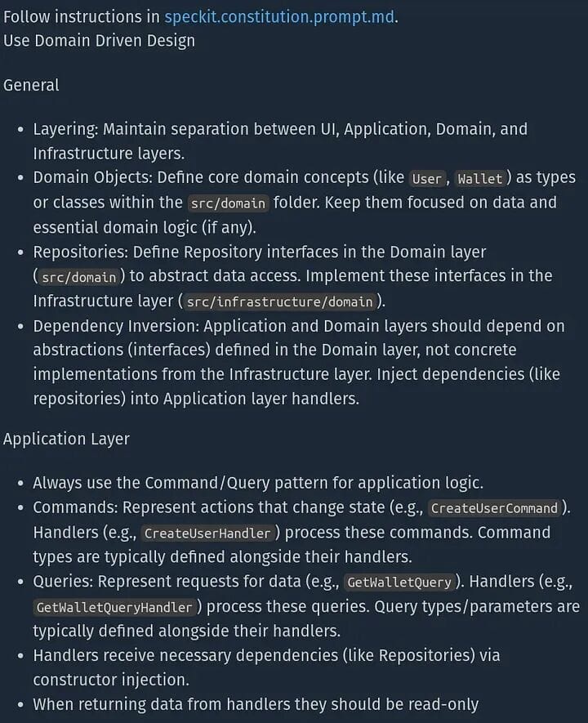Image resolution: width=588 pixels, height=723 pixels.
Task: Click the CreateUserHandler code chip
Action: 207,533
